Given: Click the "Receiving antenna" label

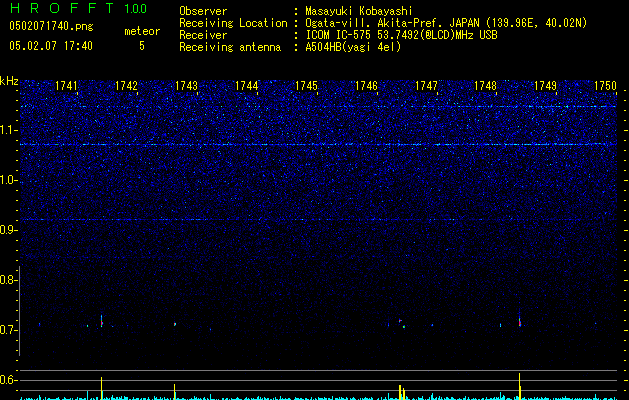Looking at the screenshot, I should point(230,47).
